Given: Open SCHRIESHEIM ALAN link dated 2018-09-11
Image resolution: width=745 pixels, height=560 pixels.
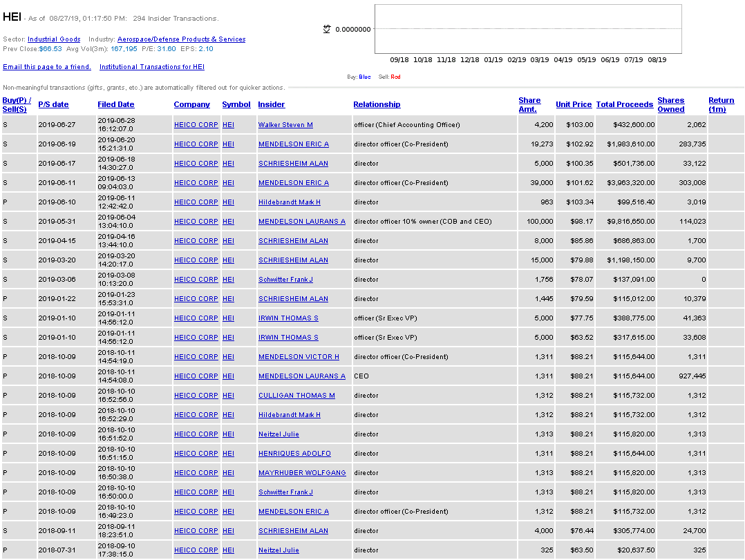Looking at the screenshot, I should pos(293,531).
